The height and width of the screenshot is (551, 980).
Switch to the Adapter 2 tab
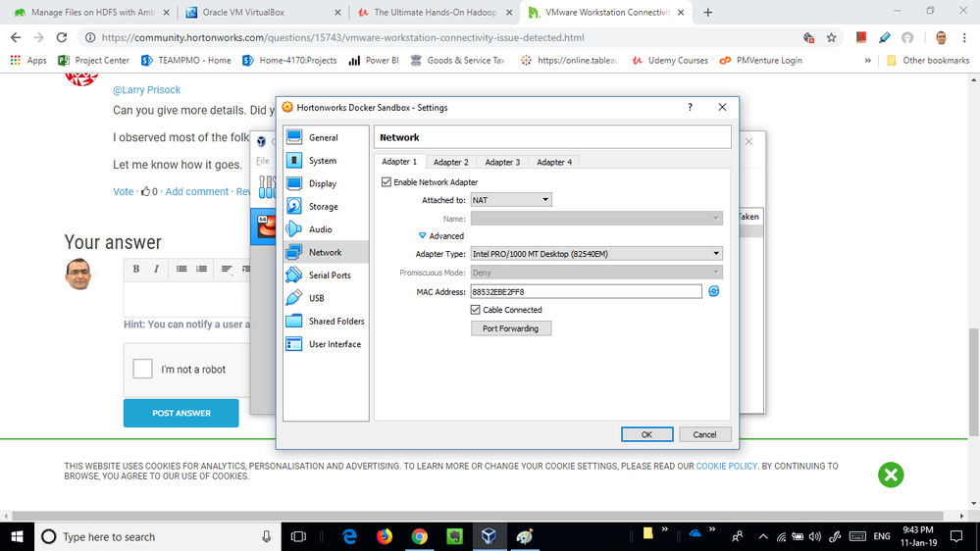click(450, 162)
